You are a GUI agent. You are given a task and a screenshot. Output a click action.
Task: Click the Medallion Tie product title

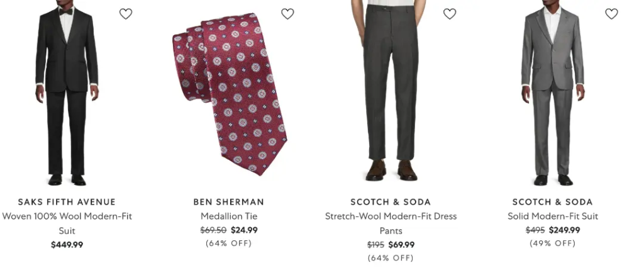pos(229,216)
